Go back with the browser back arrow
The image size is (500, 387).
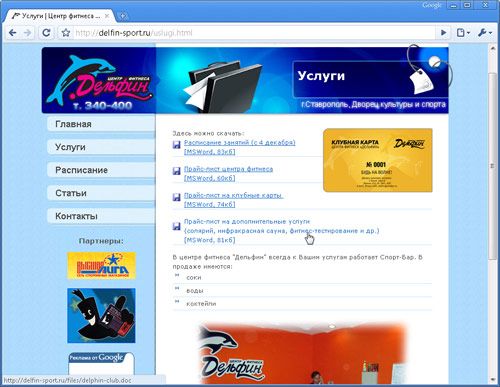click(13, 33)
